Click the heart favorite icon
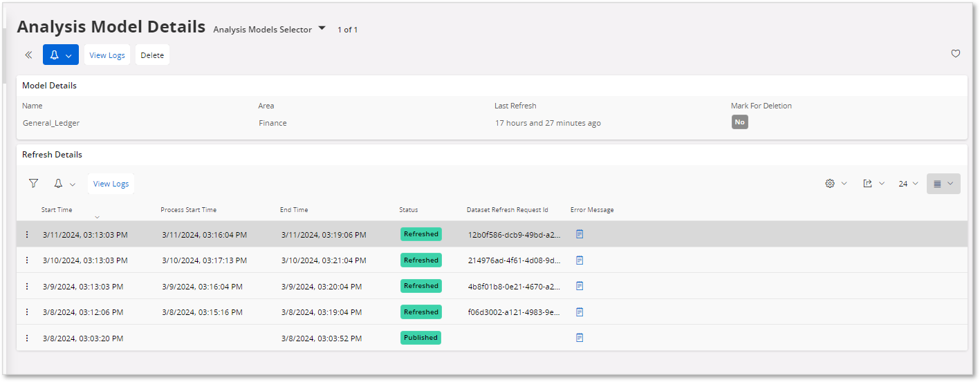980x382 pixels. click(955, 54)
